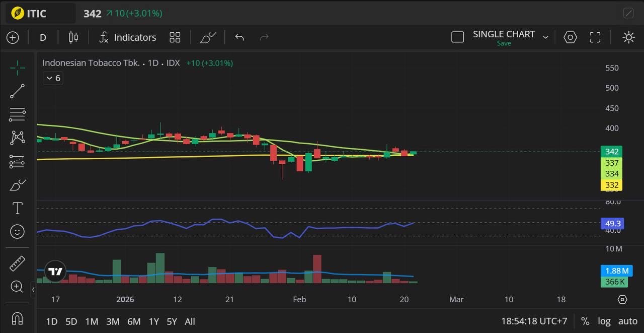Select the All time range
This screenshot has height=333, width=644.
190,321
